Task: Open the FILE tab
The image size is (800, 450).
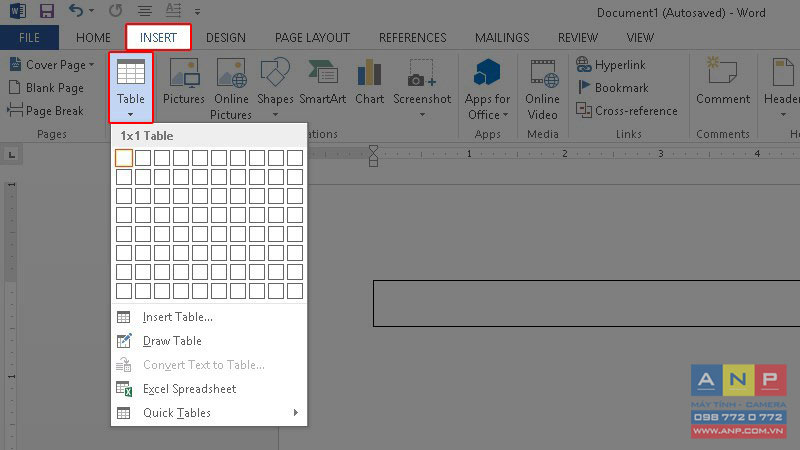Action: coord(29,38)
